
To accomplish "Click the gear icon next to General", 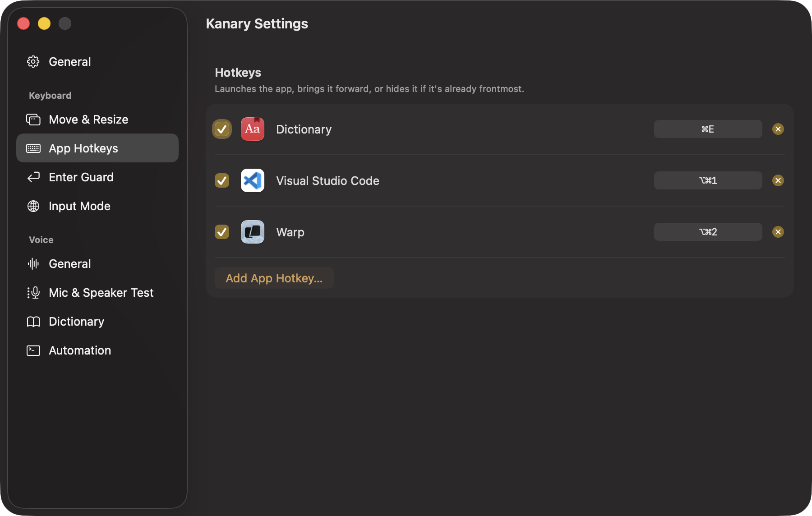I will click(33, 61).
